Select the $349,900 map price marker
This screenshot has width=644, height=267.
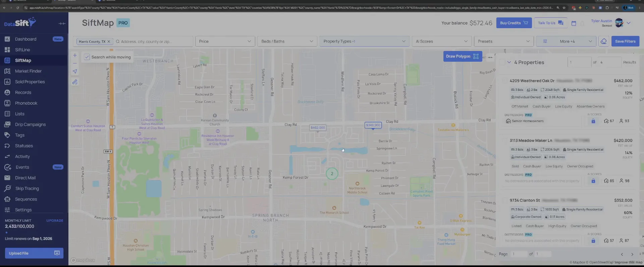coord(373,125)
